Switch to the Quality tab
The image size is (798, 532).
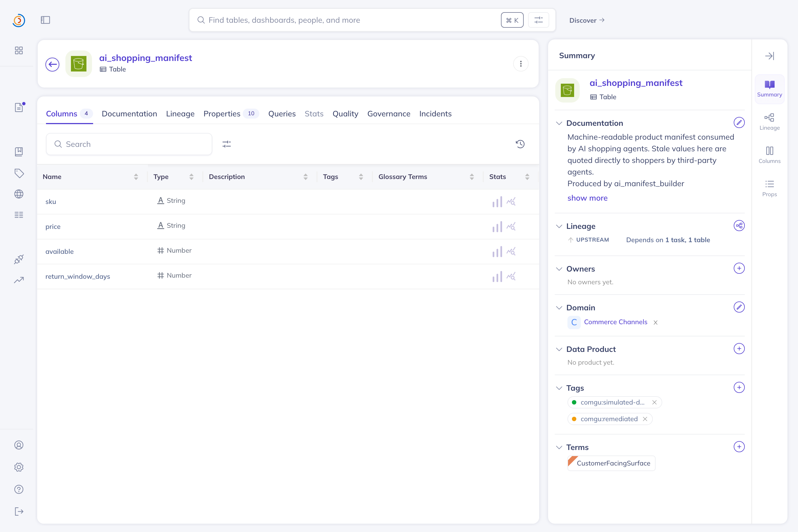tap(346, 114)
